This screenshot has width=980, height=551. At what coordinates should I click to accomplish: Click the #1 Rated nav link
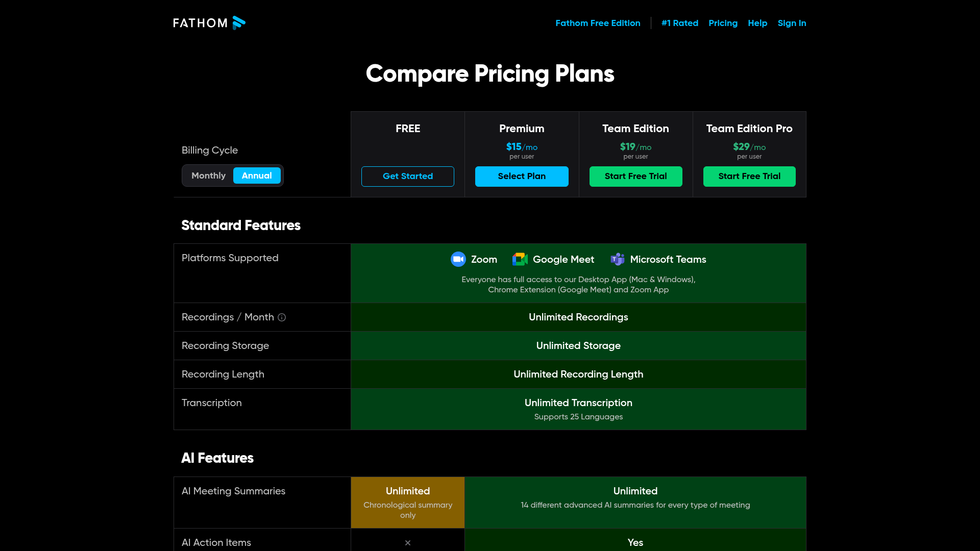click(679, 23)
